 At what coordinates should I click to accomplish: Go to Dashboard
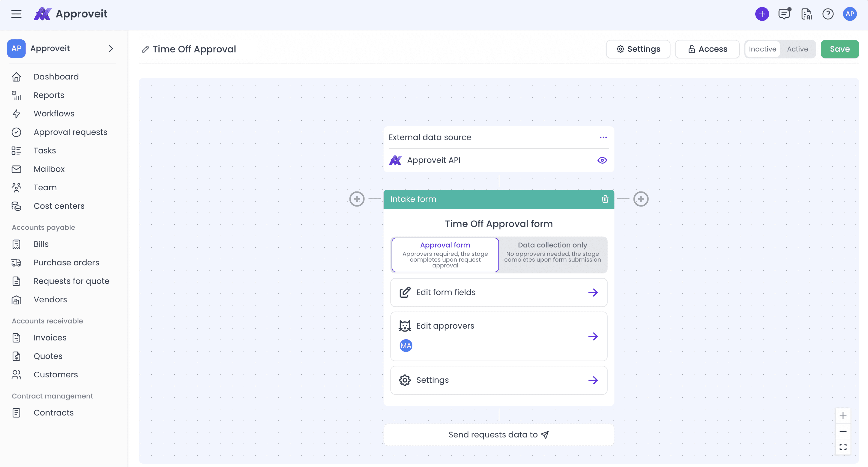coord(56,77)
